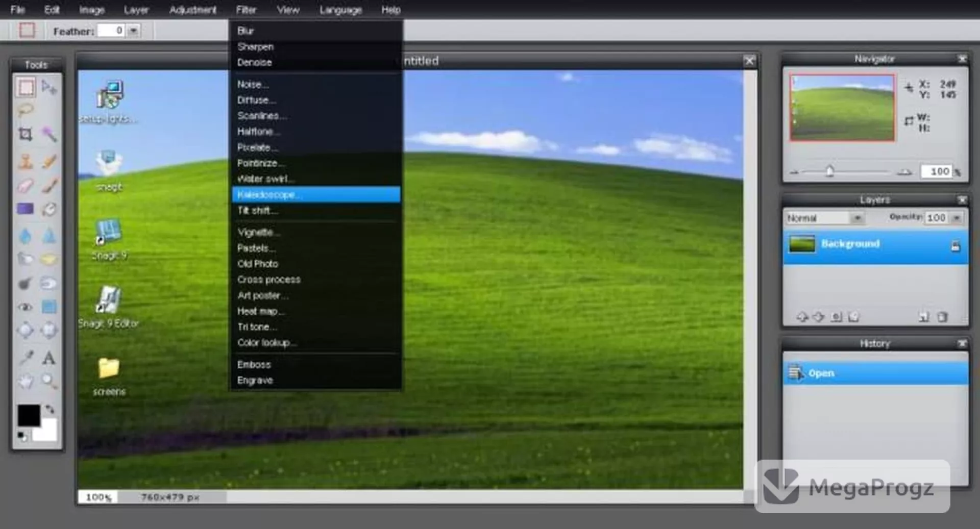Select the Paint Bucket tool

49,209
